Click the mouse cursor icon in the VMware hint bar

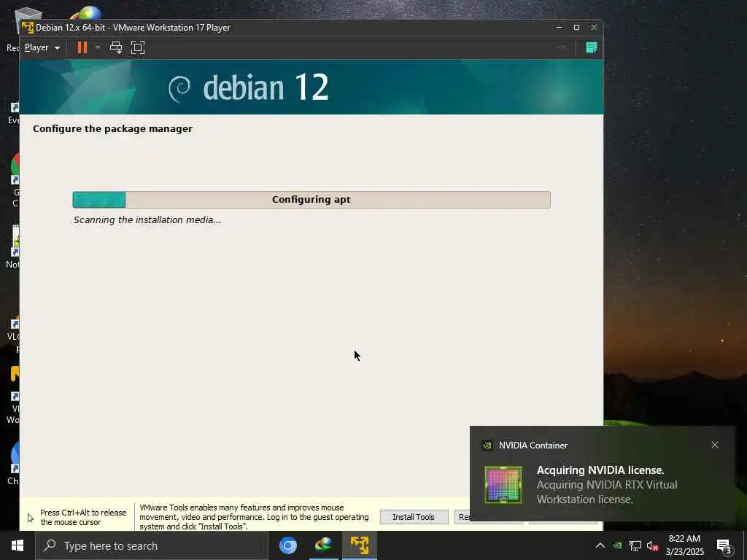[31, 518]
